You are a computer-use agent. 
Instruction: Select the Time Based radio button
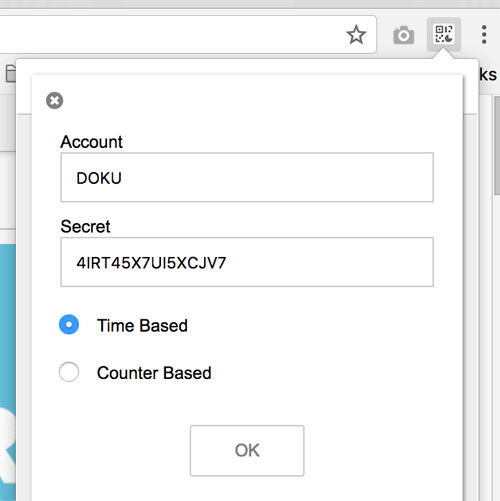pos(69,324)
